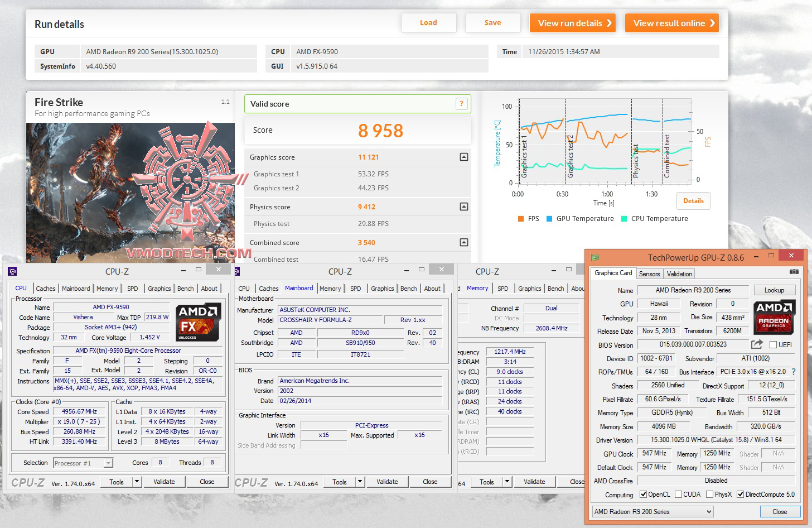Viewport: 812px width, 528px height.
Task: Click the Fire Strike preview thumbnail
Action: click(x=130, y=193)
